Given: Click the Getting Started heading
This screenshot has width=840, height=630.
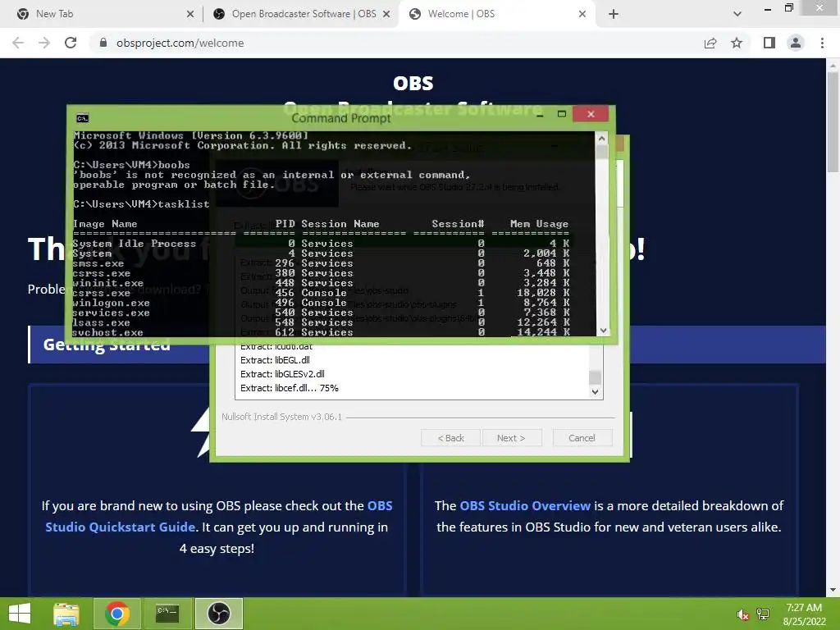Looking at the screenshot, I should click(107, 345).
